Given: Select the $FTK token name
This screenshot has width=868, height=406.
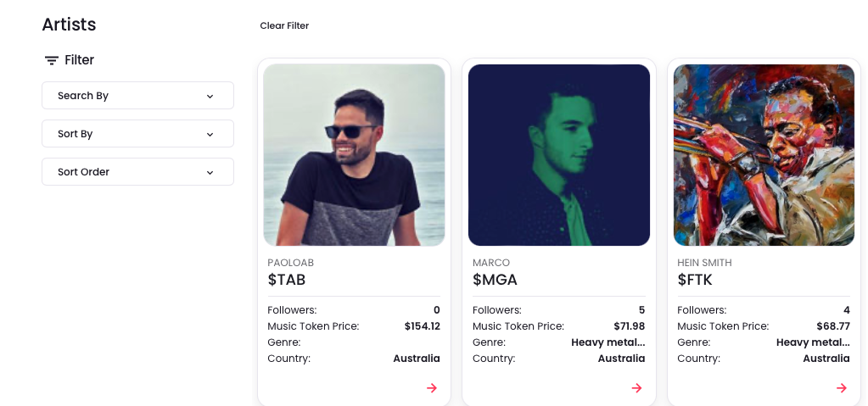Looking at the screenshot, I should click(x=695, y=280).
